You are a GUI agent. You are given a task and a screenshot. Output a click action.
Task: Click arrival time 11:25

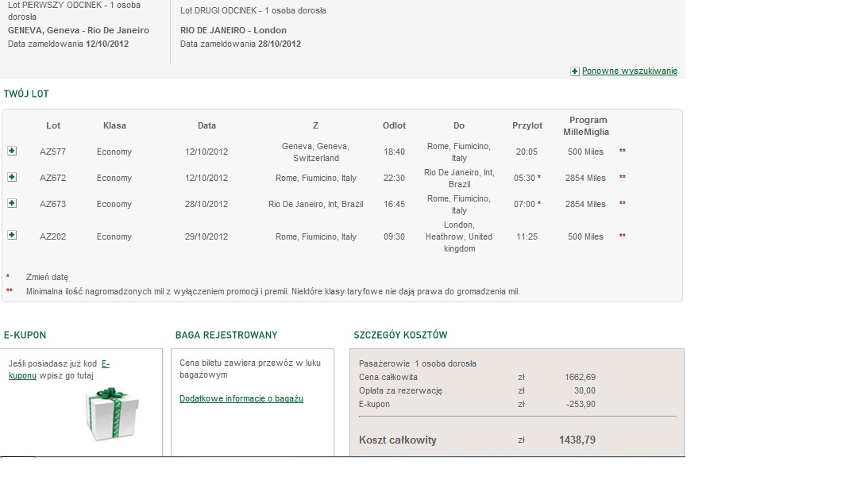click(x=527, y=236)
